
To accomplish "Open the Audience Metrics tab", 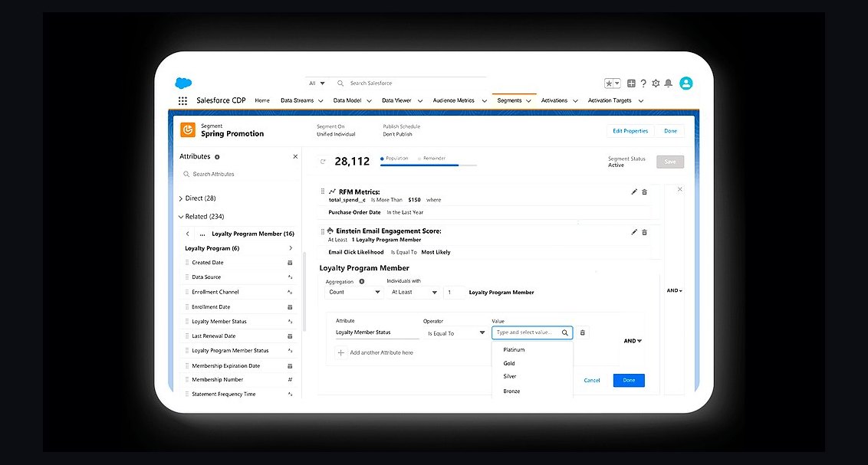I will 453,100.
